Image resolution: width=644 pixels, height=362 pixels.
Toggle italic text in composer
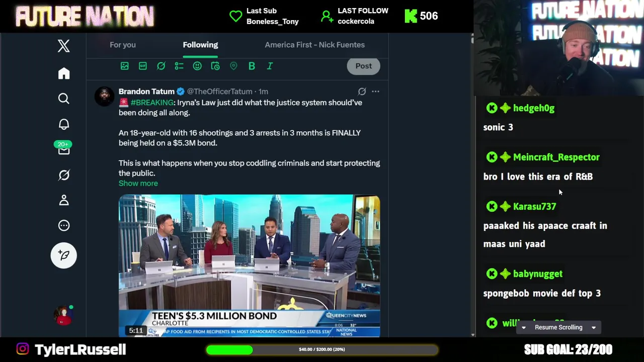click(x=270, y=66)
